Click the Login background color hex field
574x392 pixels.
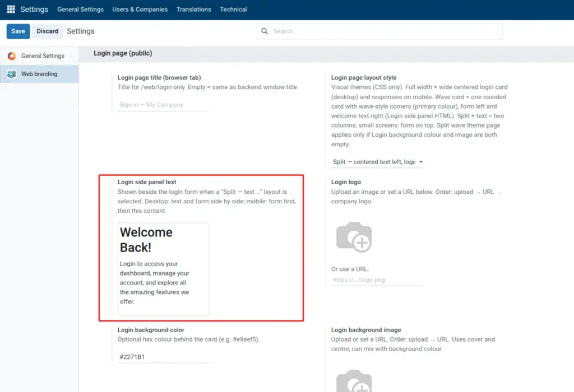(x=163, y=357)
